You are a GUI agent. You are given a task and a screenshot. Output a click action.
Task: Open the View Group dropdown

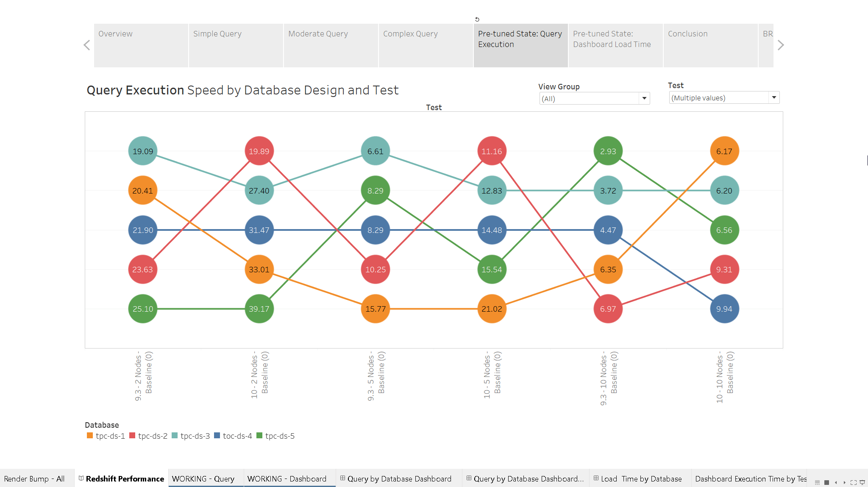pos(644,99)
